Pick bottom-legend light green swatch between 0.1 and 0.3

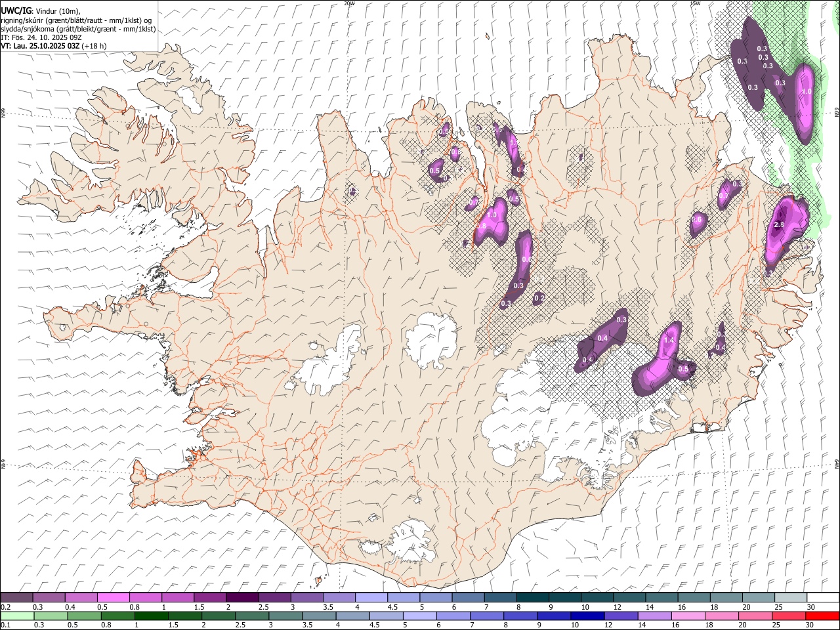17,616
